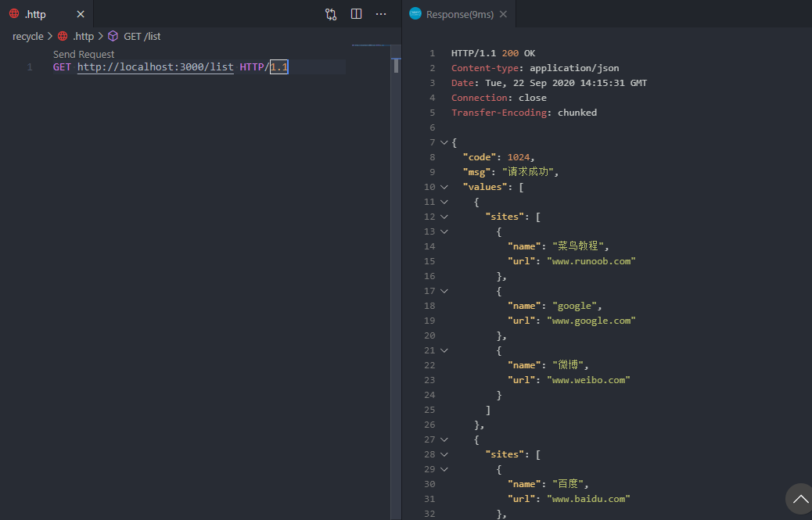Collapse the second "sites" array at line 28
Screen dimensions: 812x520
click(x=444, y=454)
